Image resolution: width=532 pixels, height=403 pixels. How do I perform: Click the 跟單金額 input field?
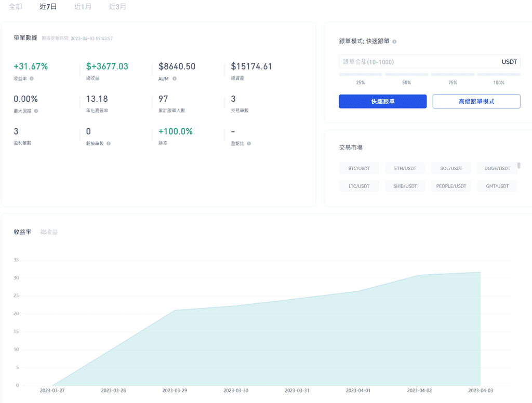[416, 62]
